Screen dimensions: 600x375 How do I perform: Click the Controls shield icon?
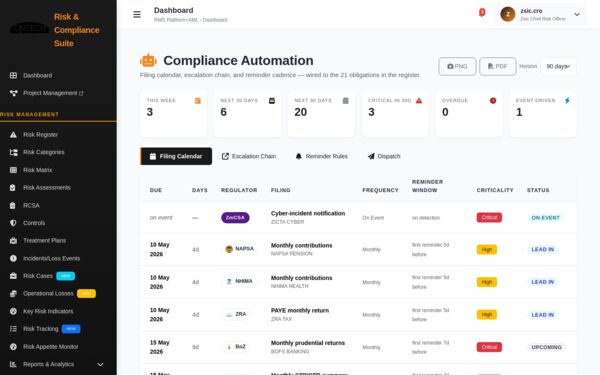coord(13,223)
